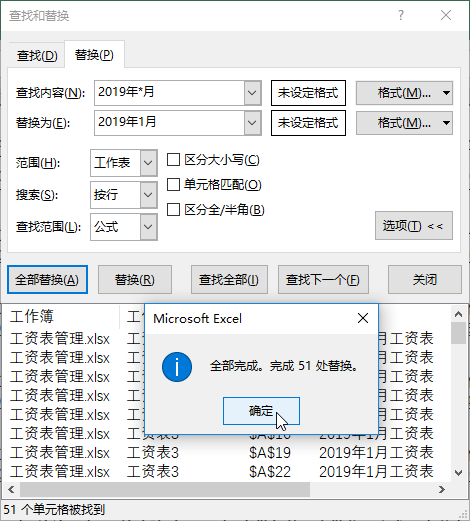Click 全部替换(A) button
The width and height of the screenshot is (470, 521).
tap(47, 280)
